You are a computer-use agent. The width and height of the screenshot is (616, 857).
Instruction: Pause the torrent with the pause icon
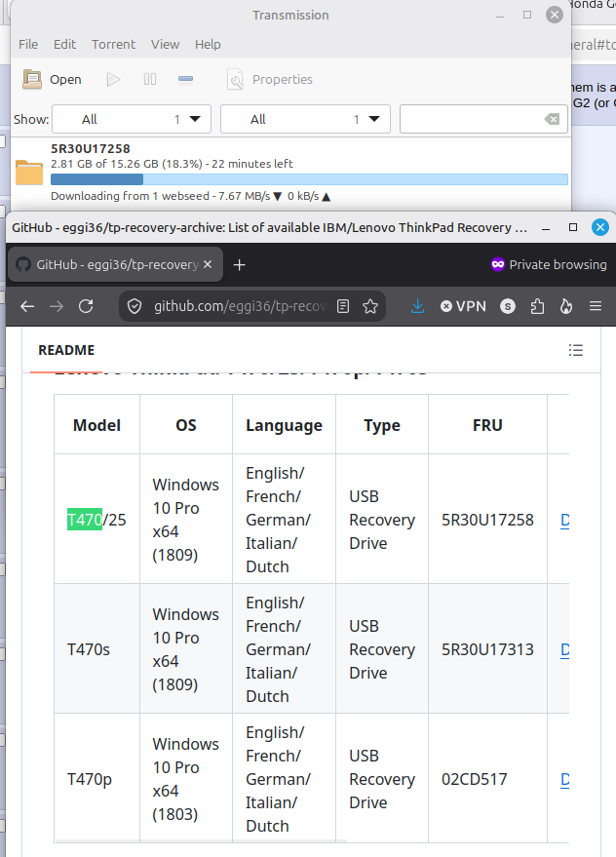(150, 79)
